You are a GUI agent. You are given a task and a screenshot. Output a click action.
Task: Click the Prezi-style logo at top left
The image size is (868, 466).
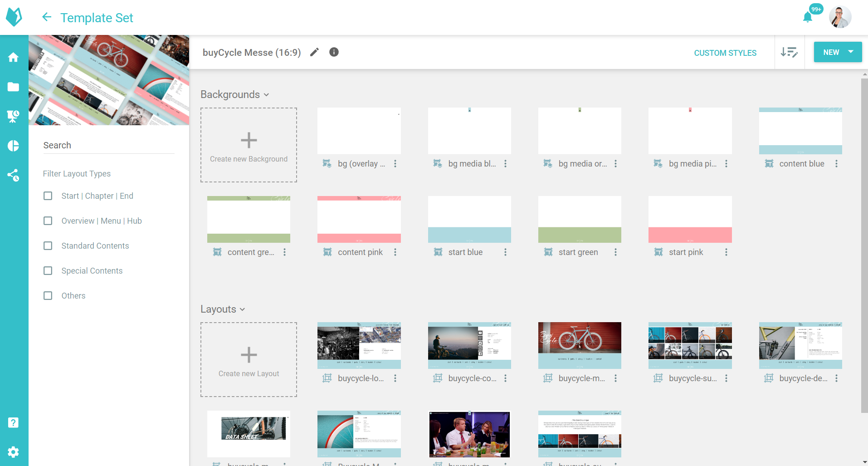pyautogui.click(x=14, y=17)
